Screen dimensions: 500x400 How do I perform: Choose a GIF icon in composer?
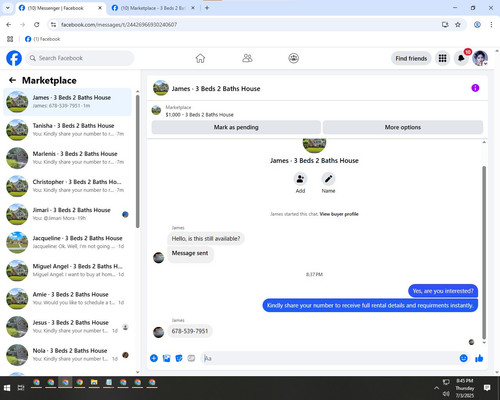(191, 358)
